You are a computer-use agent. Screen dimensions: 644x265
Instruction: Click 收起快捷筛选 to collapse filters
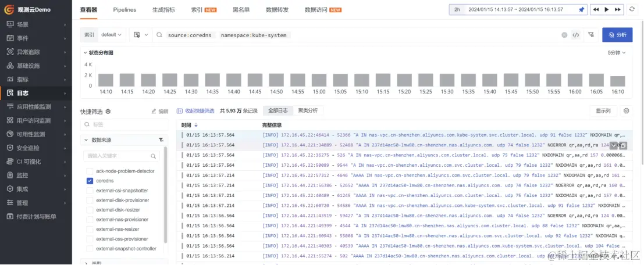point(195,111)
